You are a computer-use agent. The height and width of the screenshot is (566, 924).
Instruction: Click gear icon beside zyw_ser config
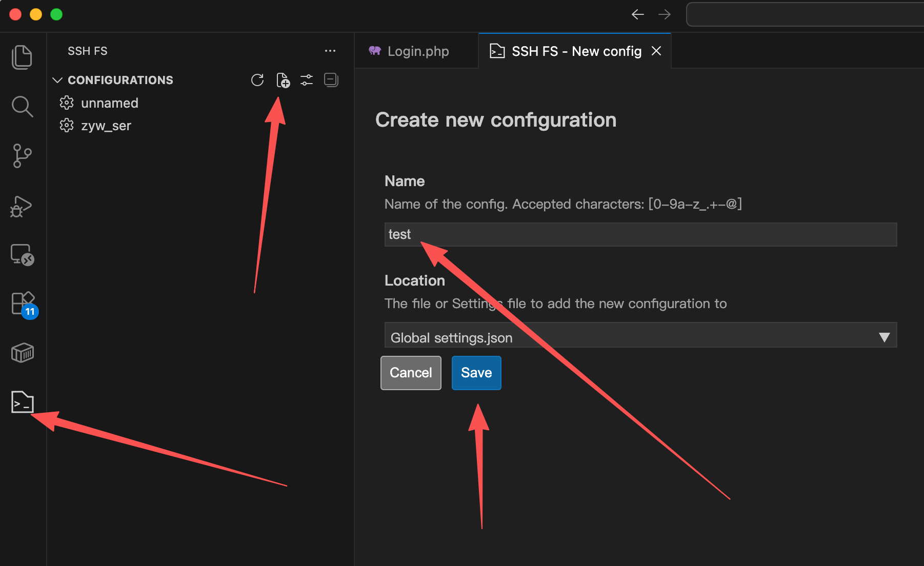tap(67, 126)
